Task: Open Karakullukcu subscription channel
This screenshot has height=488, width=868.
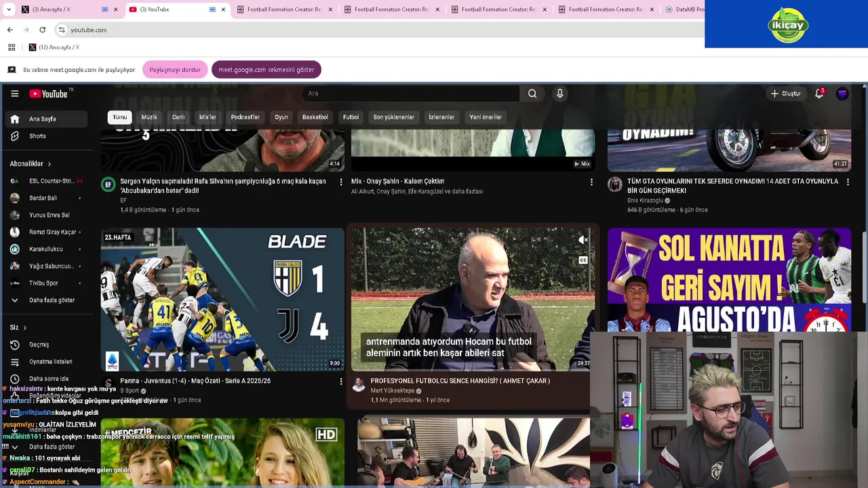Action: pyautogui.click(x=45, y=249)
